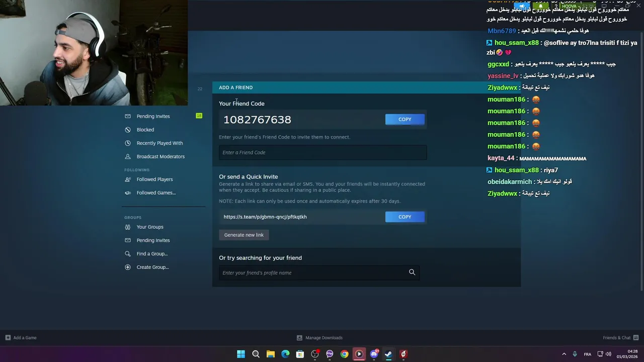
Task: Open Manage Downloads
Action: click(x=319, y=338)
